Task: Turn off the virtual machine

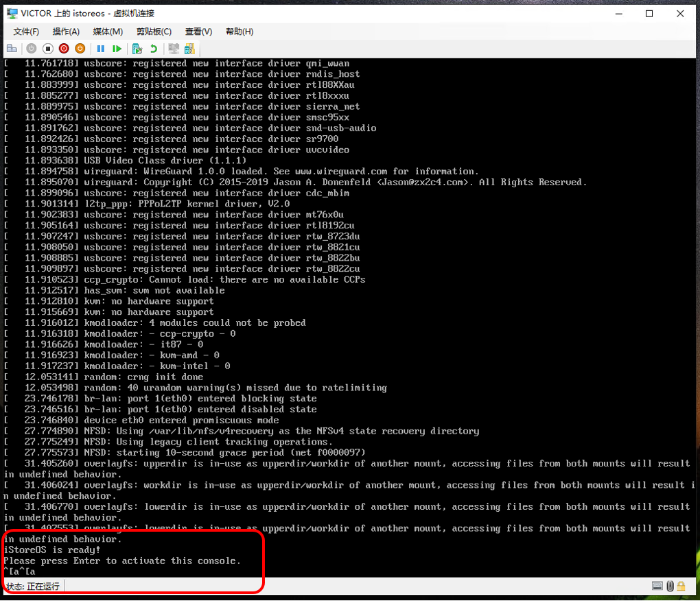Action: click(48, 48)
